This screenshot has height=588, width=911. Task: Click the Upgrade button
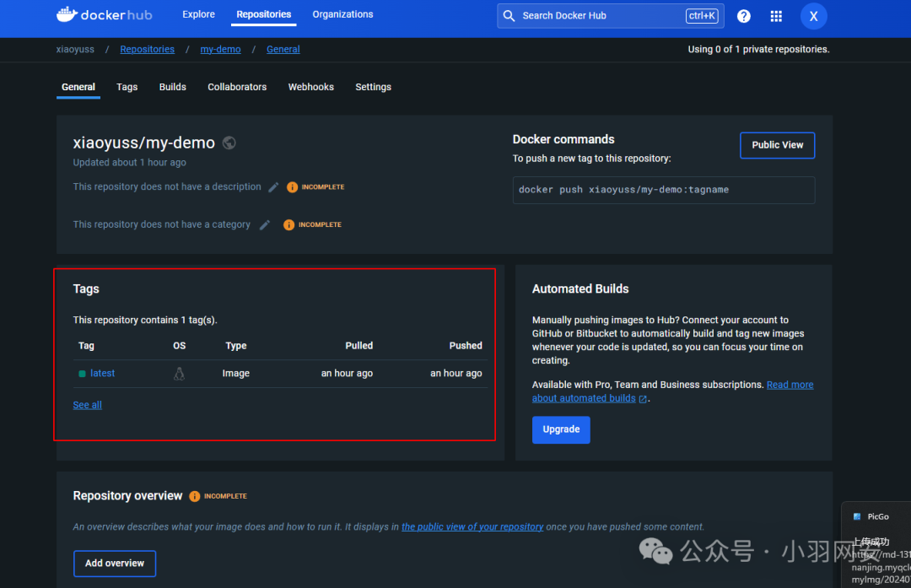coord(561,429)
